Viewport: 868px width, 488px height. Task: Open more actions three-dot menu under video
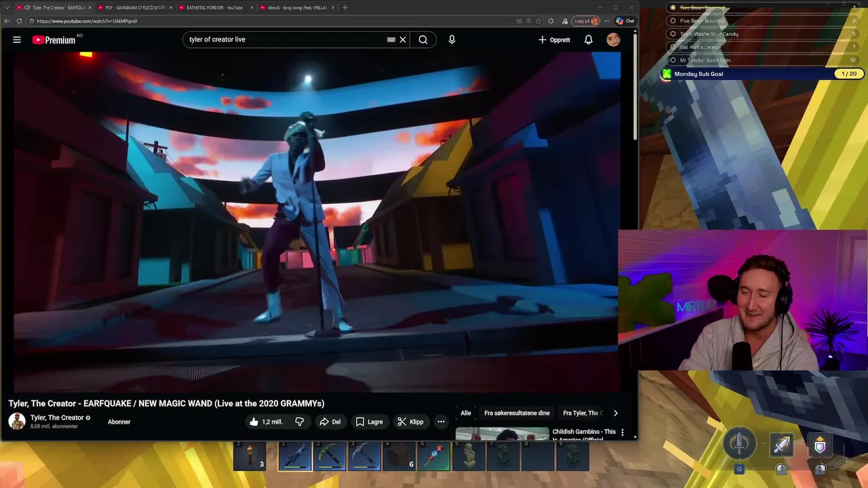click(441, 422)
